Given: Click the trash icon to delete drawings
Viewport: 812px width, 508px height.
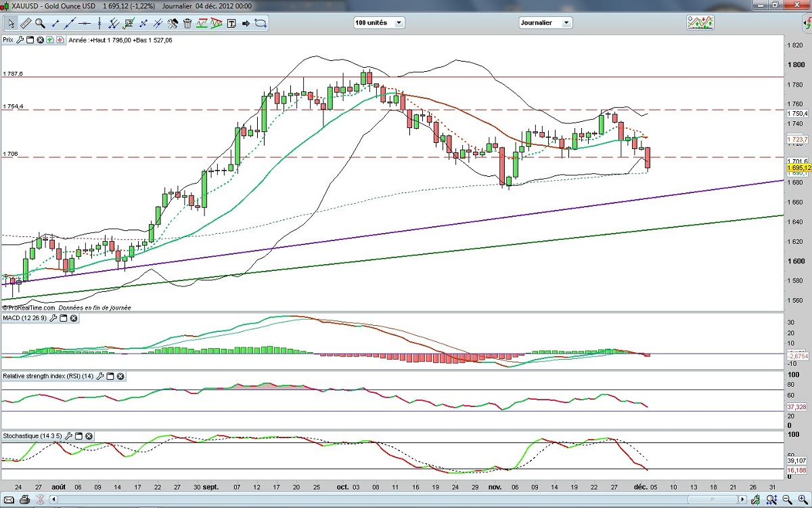Looking at the screenshot, I should [x=187, y=23].
